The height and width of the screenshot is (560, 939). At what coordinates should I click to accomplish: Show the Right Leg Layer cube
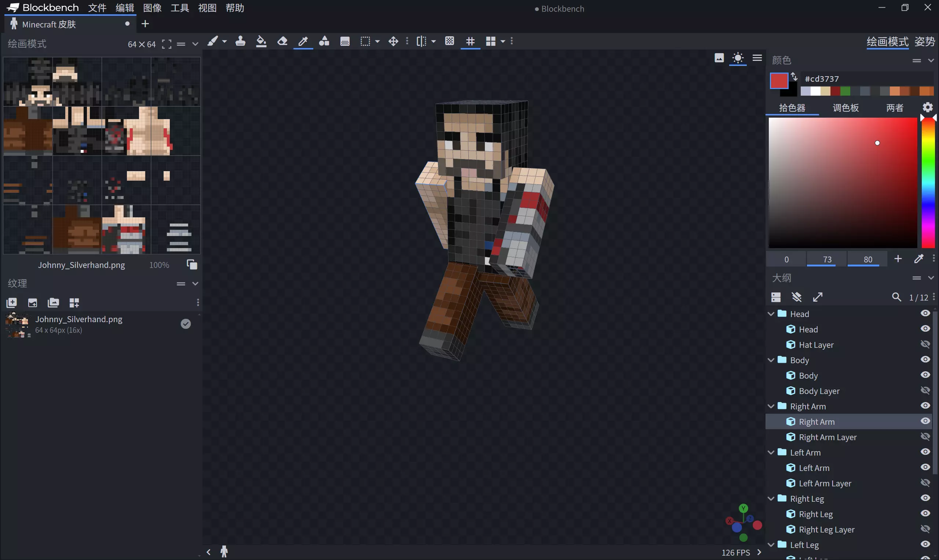(x=925, y=529)
